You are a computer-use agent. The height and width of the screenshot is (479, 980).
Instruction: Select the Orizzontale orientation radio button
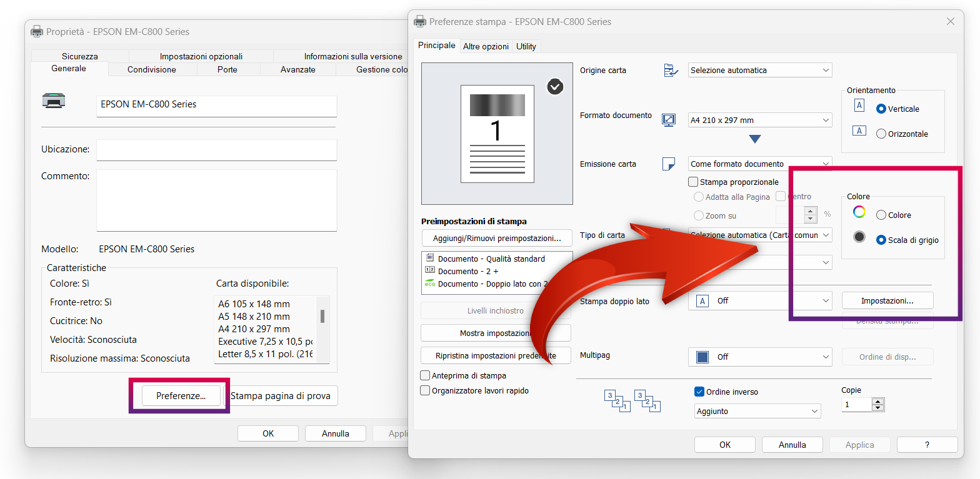[x=881, y=134]
